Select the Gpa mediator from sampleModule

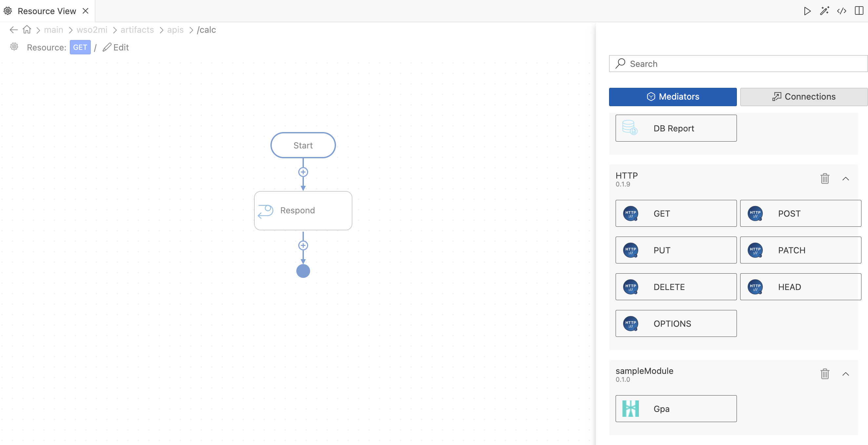click(676, 409)
